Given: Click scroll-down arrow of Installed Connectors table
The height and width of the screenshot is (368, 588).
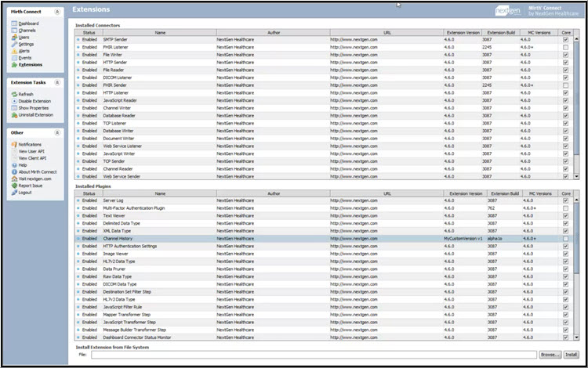Looking at the screenshot, I should pos(576,176).
